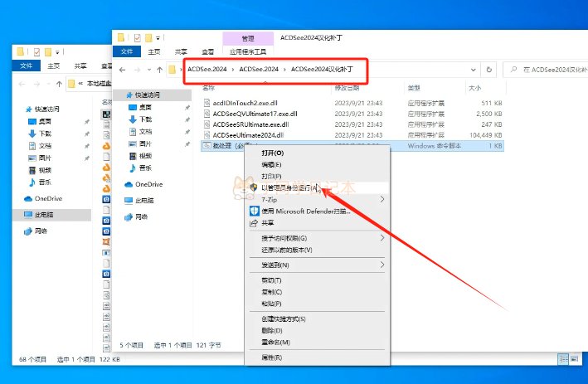Viewport: 588px width, 384px height.
Task: Click 管理 contextual tab header
Action: [x=248, y=38]
